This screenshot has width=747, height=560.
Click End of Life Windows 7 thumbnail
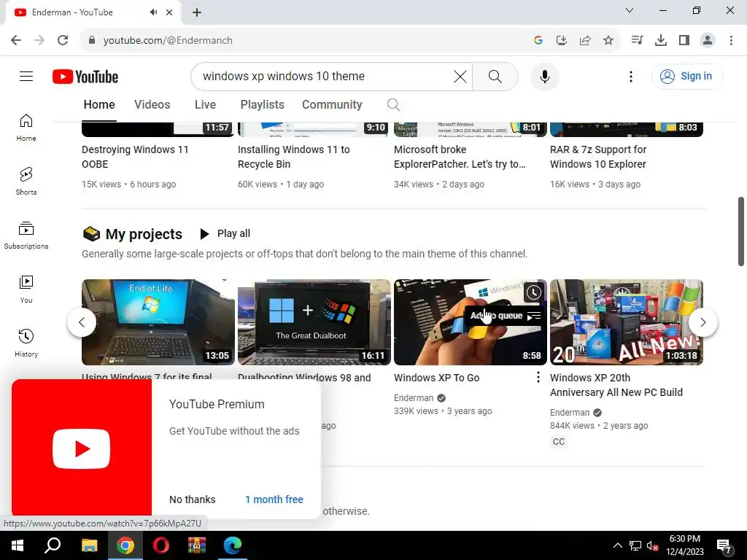(x=158, y=322)
